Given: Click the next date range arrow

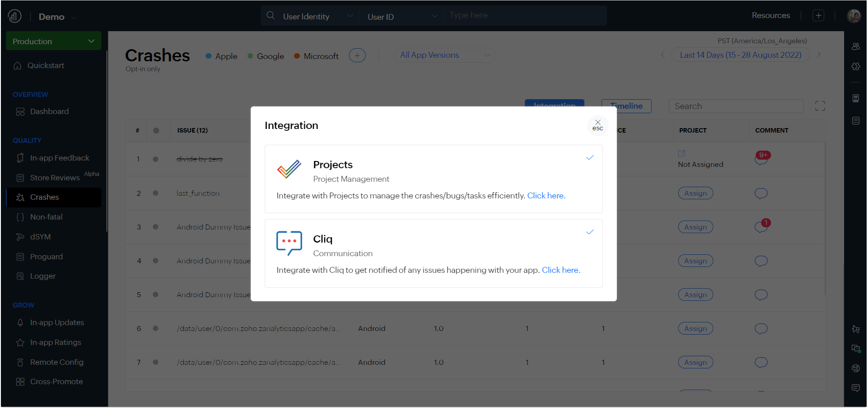Looking at the screenshot, I should 819,55.
